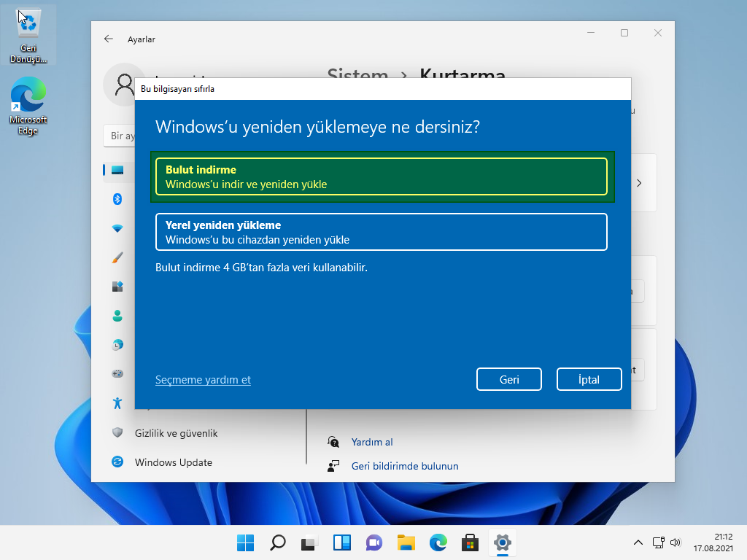
Task: Select the Gaming controller sidebar icon
Action: (x=117, y=374)
